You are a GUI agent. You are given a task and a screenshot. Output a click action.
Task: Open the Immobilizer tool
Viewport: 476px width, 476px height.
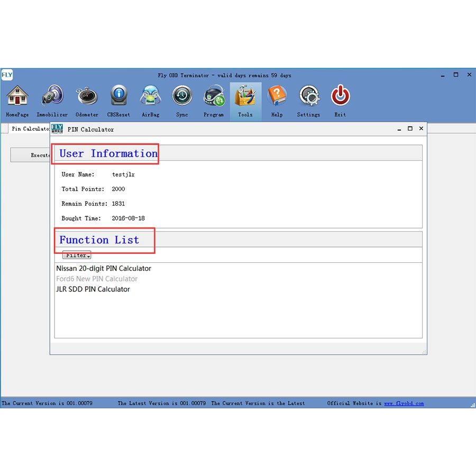52,101
